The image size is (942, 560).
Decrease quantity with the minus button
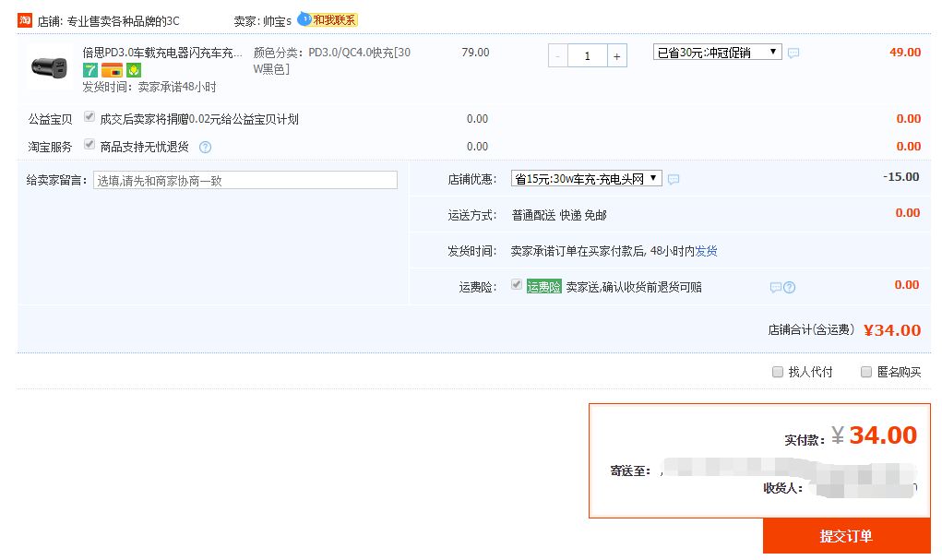point(557,56)
